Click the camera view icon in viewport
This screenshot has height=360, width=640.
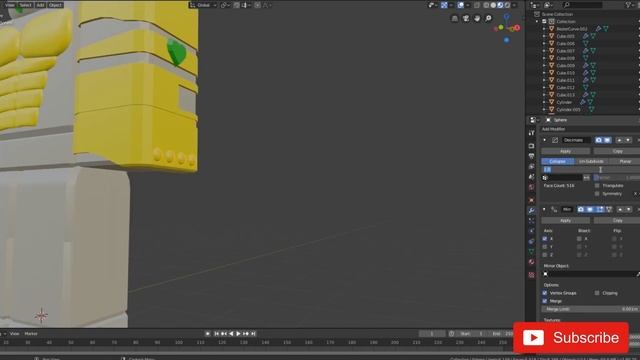pos(466,18)
